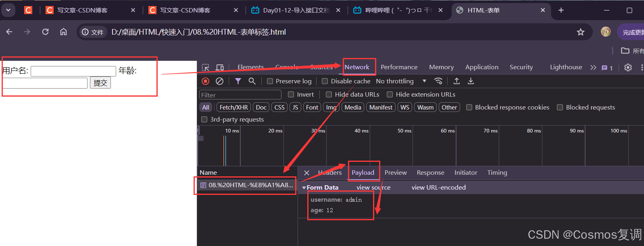The width and height of the screenshot is (644, 246).
Task: Focus the 年龄 text input
Action: [45, 83]
